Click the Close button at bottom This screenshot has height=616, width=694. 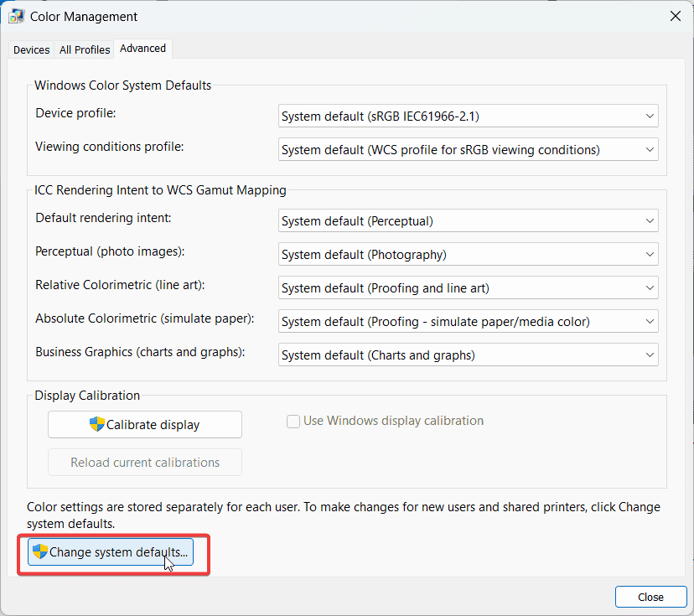point(650,597)
